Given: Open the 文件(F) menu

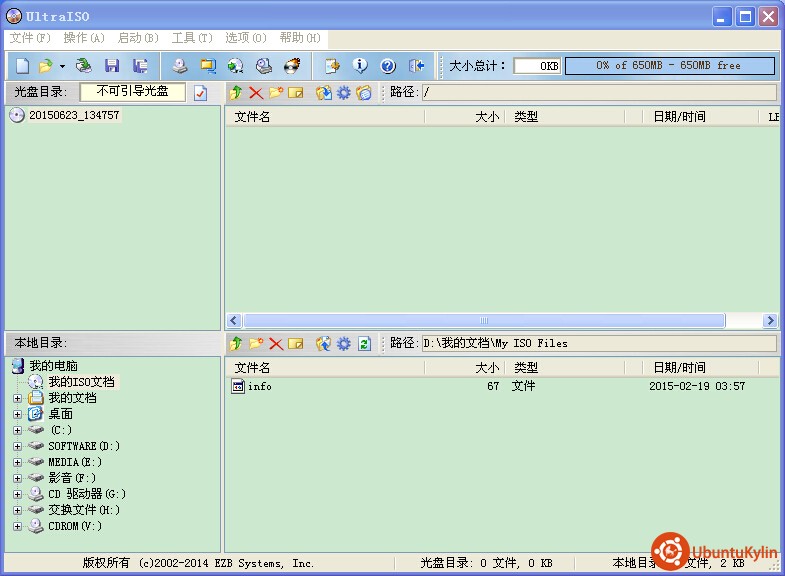Looking at the screenshot, I should 30,38.
